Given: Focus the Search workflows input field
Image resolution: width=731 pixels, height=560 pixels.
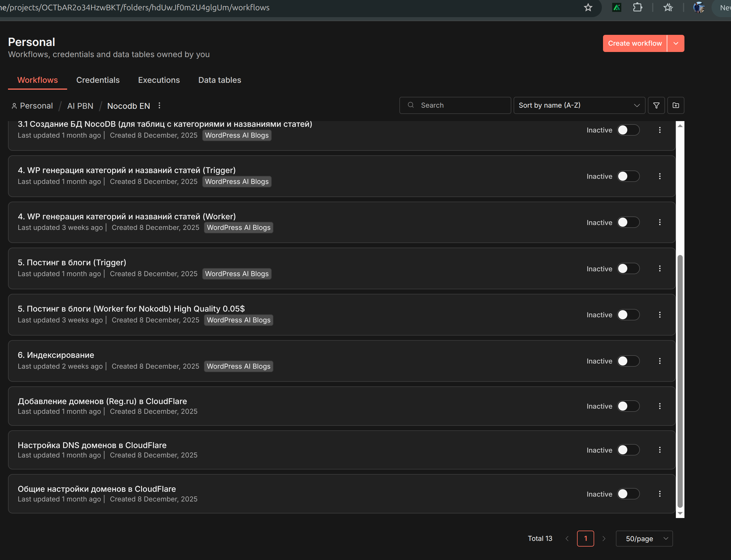Looking at the screenshot, I should (460, 105).
